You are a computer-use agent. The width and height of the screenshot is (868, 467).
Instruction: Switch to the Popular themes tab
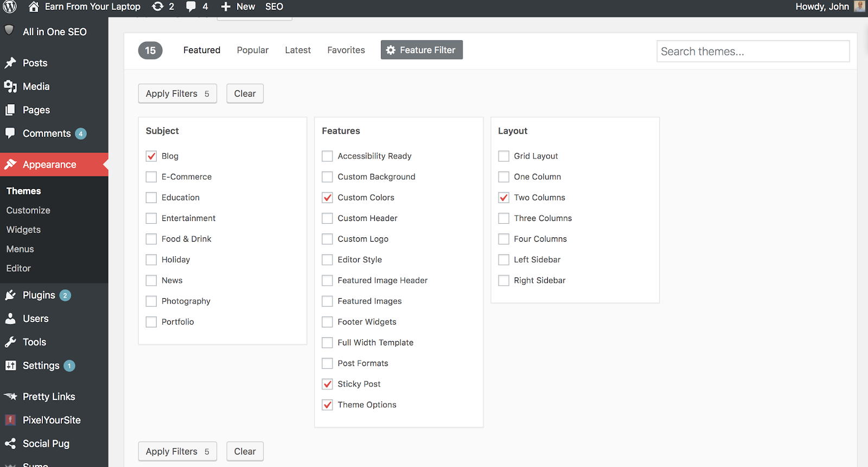(x=252, y=50)
